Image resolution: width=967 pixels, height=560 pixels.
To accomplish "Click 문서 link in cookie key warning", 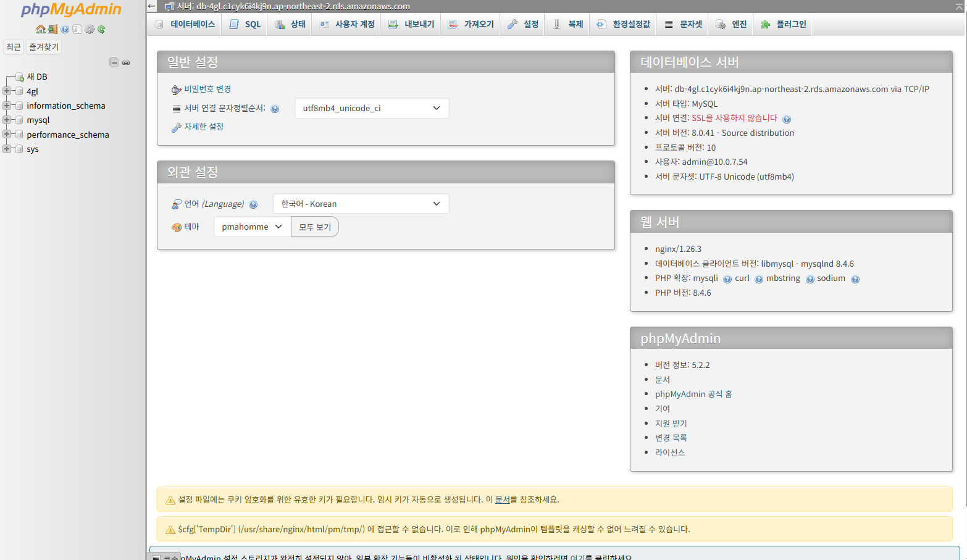I will pos(503,499).
